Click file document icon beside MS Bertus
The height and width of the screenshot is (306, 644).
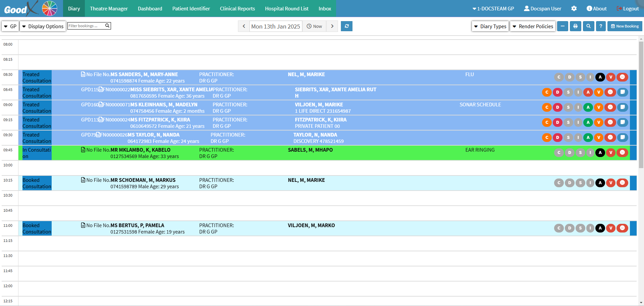(x=83, y=225)
